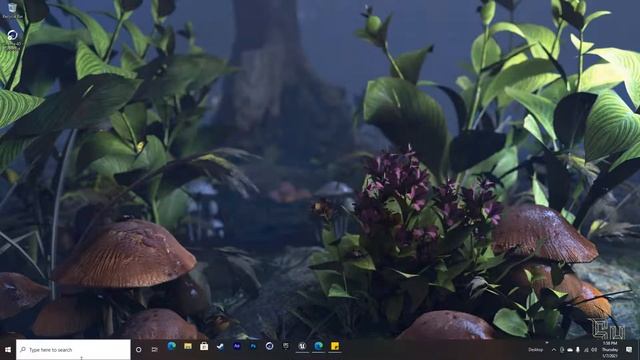Screen dimensions: 640x360
Task: Click the Desktop toolbar label
Action: coord(536,350)
